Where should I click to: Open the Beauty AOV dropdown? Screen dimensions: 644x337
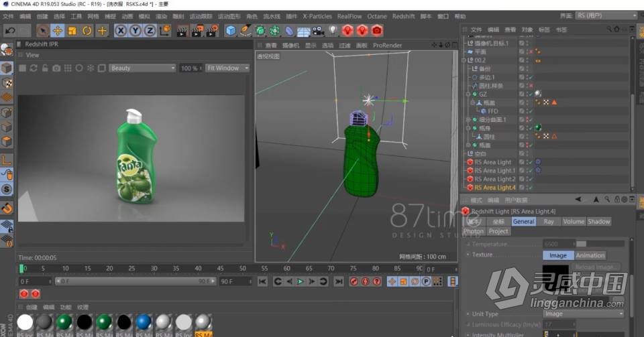pos(142,68)
